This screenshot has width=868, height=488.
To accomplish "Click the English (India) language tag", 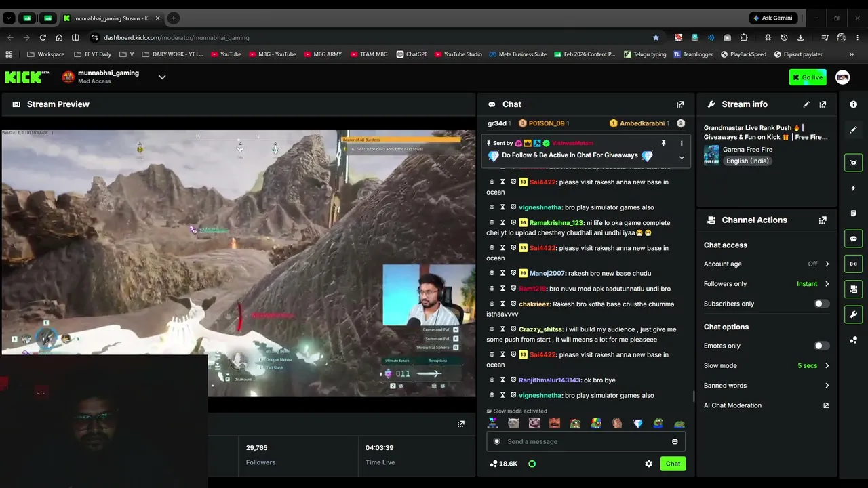I will coord(747,161).
